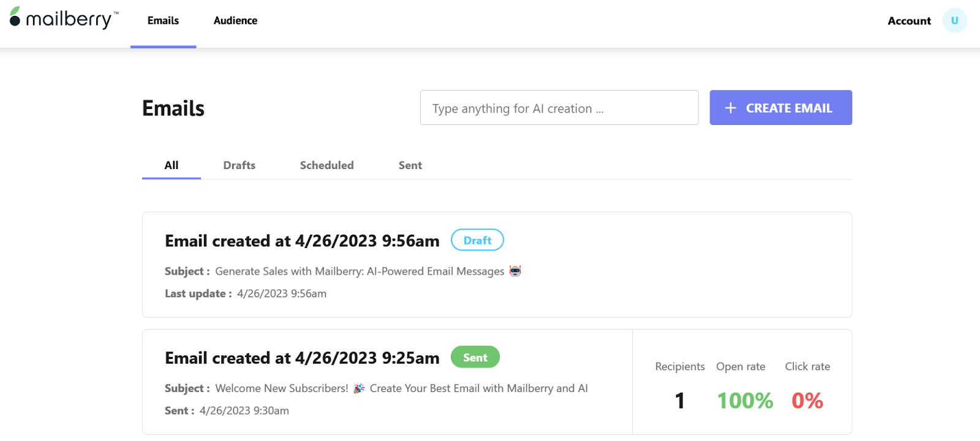Click the Mailberry logo
Screen dimensions: 980x441
click(64, 18)
